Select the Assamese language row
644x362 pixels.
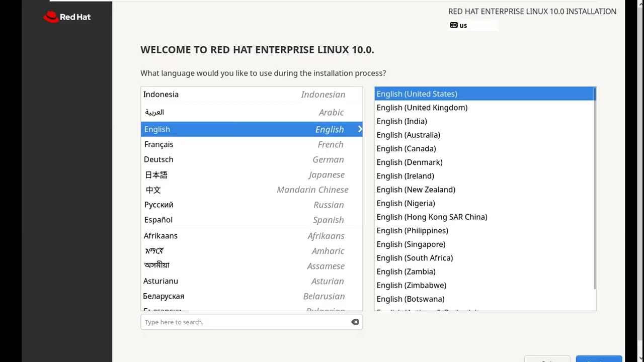click(x=252, y=266)
